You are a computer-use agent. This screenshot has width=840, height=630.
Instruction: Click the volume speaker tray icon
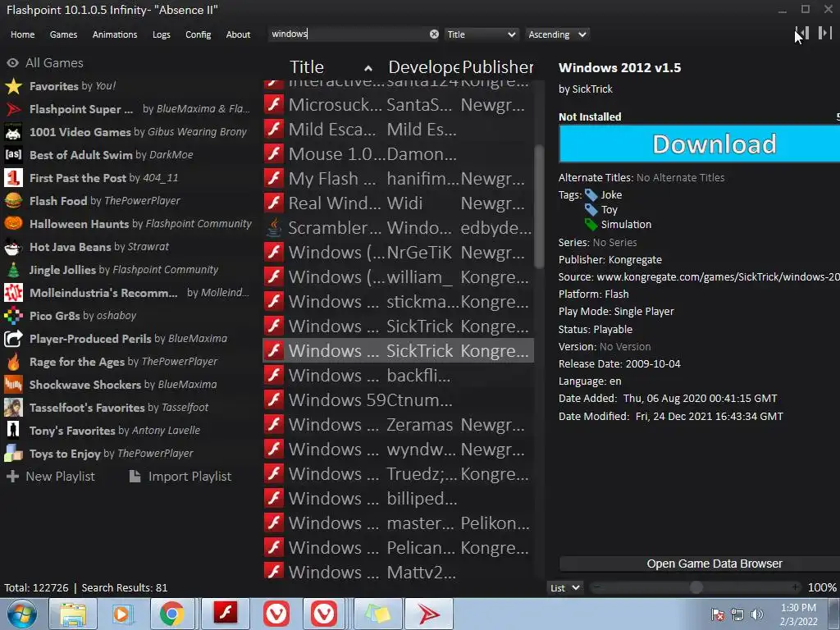[756, 614]
